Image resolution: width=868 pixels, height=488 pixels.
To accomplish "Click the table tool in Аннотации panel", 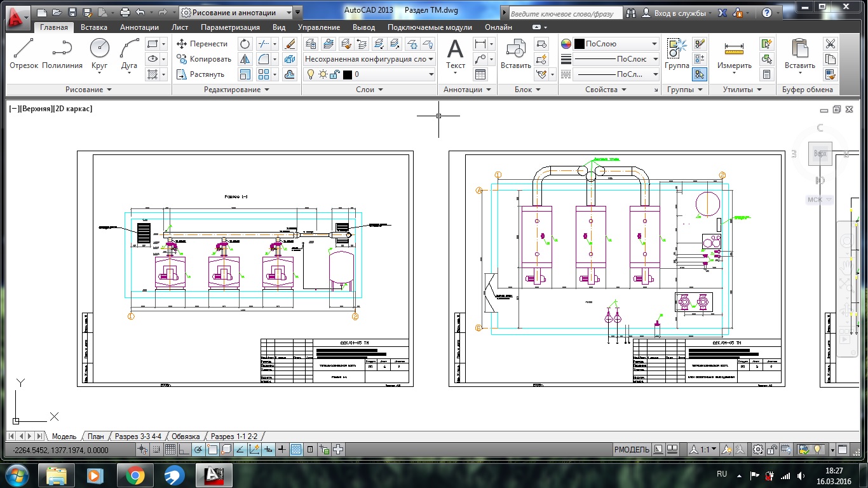I will coord(480,74).
